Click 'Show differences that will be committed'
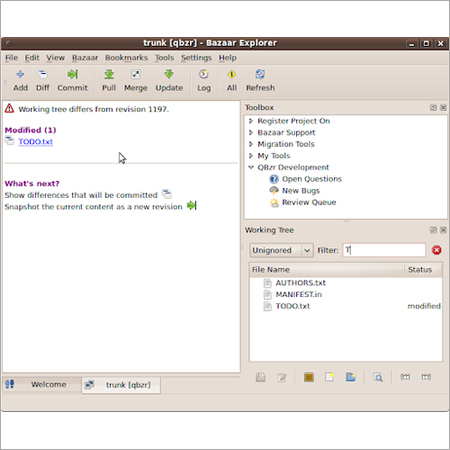Image resolution: width=450 pixels, height=450 pixels. click(x=81, y=195)
